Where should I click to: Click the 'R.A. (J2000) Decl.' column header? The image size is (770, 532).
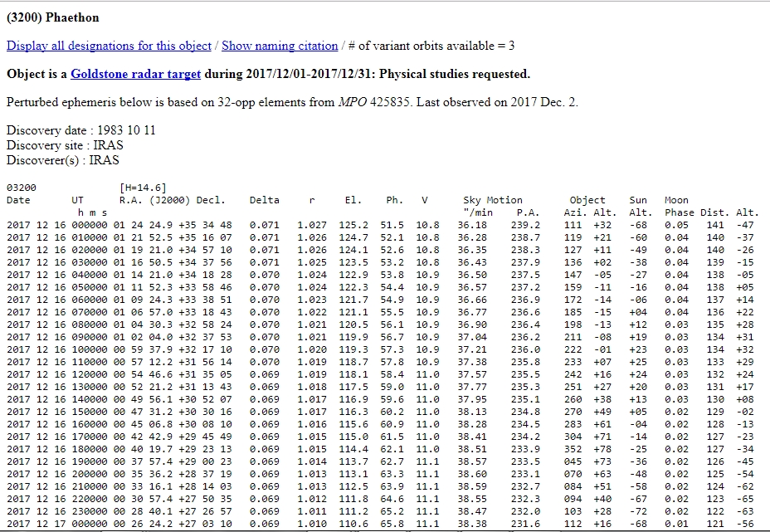pos(172,200)
